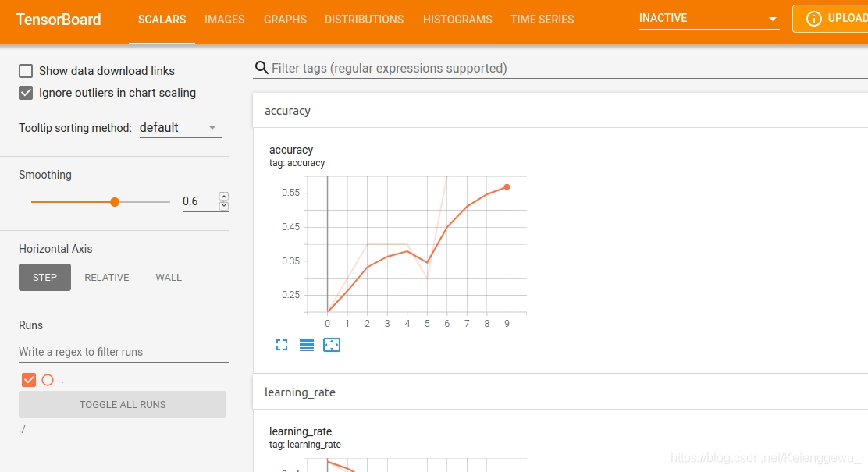Switch to the TIME SERIES tab
Image resolution: width=868 pixels, height=472 pixels.
coord(542,20)
